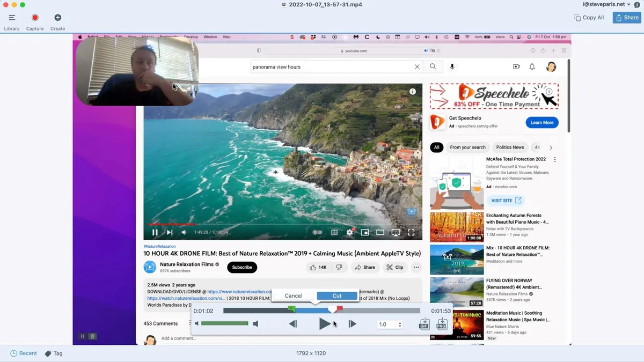Open the more actions ellipsis menu
The width and height of the screenshot is (644, 362).
point(416,267)
